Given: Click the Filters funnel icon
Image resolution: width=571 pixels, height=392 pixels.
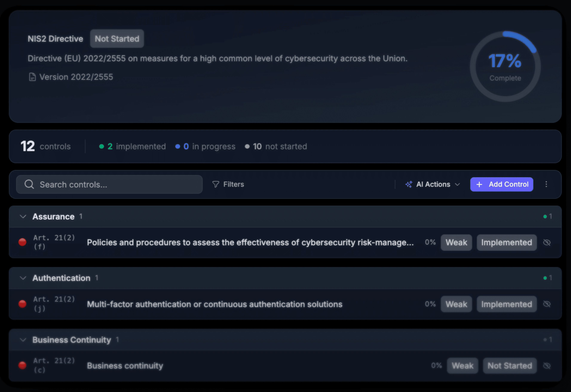Looking at the screenshot, I should click(216, 184).
